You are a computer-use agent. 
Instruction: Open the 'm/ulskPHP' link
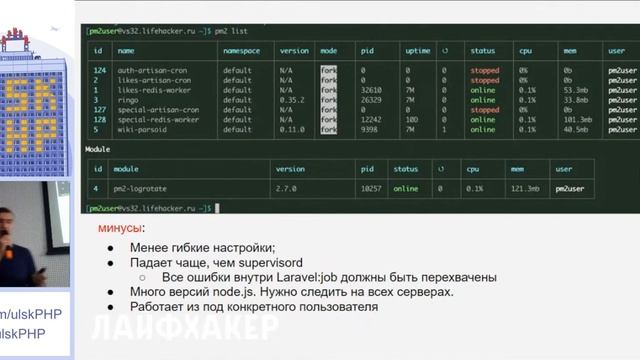(x=31, y=314)
